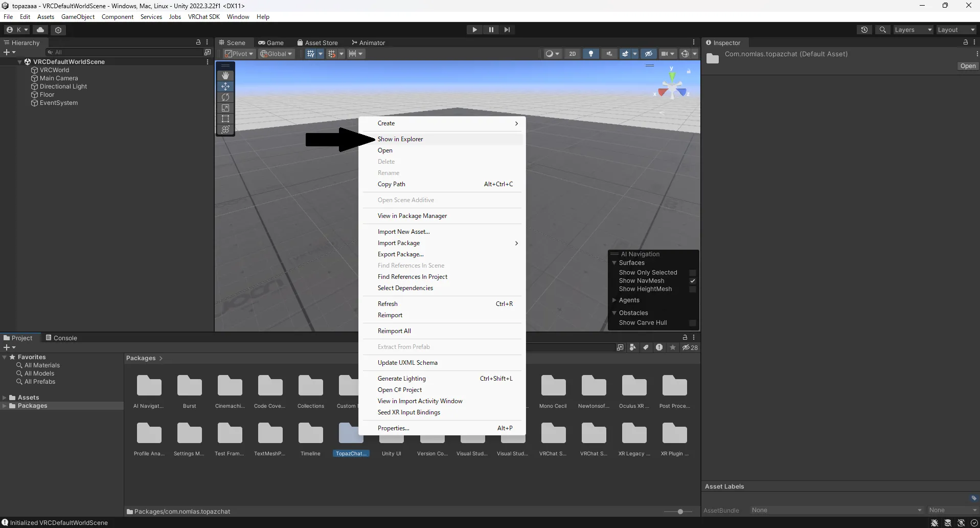Switch to the Console tab
The width and height of the screenshot is (980, 528).
61,338
